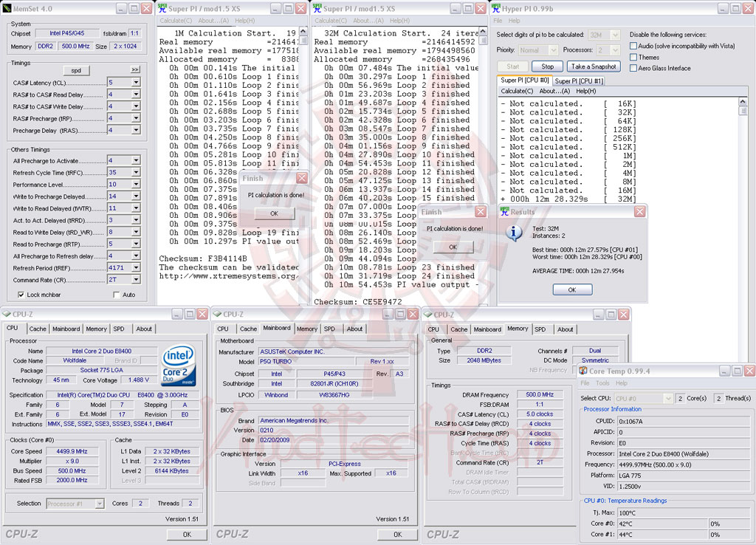Click Stop button in Hyper PI
The width and height of the screenshot is (756, 545).
[x=547, y=66]
